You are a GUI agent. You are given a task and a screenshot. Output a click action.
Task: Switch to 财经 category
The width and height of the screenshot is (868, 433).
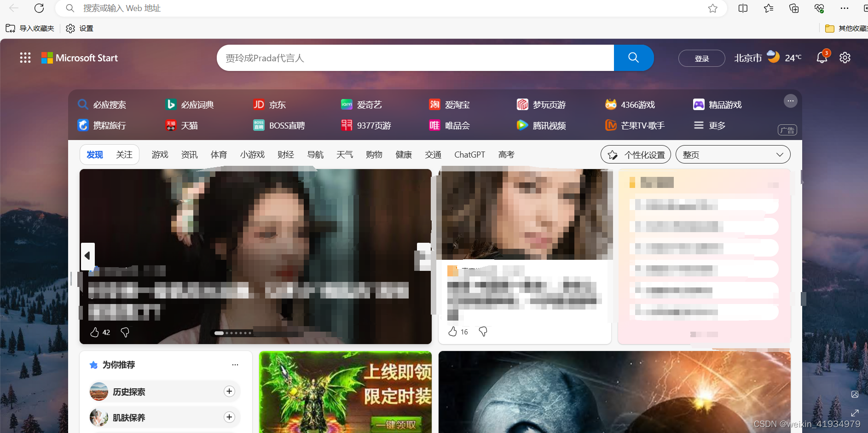coord(286,155)
